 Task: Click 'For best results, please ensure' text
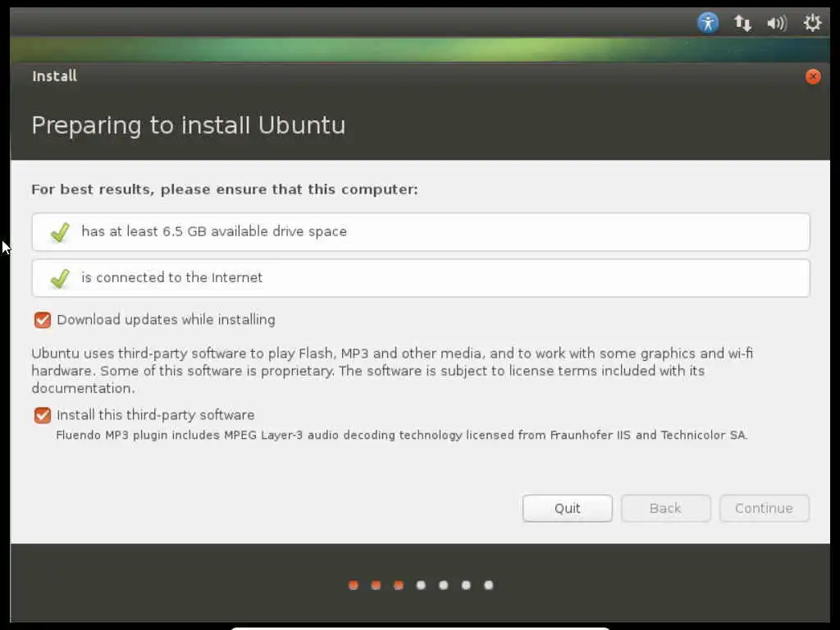(225, 189)
